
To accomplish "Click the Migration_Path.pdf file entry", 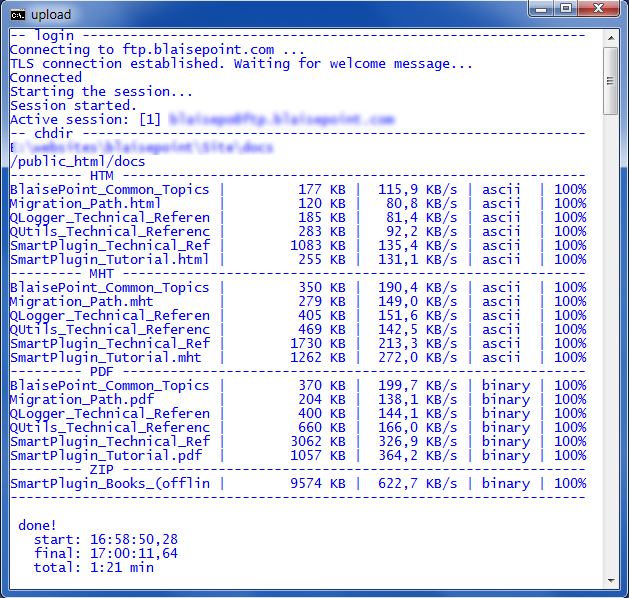I will pyautogui.click(x=81, y=399).
